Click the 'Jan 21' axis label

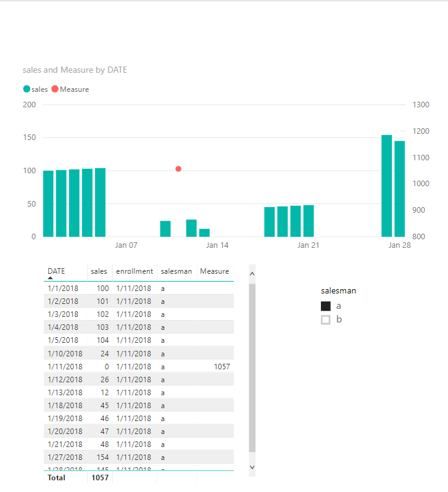[309, 245]
